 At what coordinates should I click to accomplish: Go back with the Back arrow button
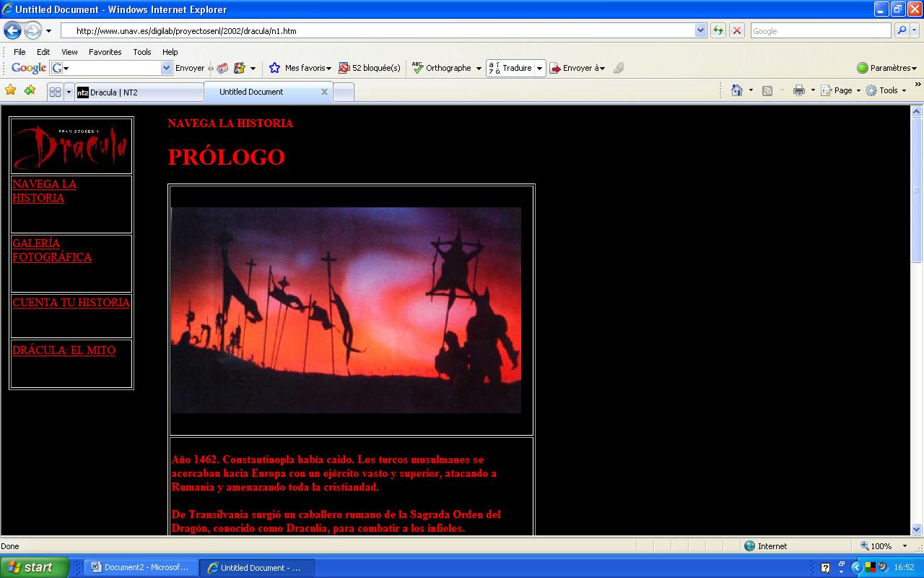(x=12, y=30)
